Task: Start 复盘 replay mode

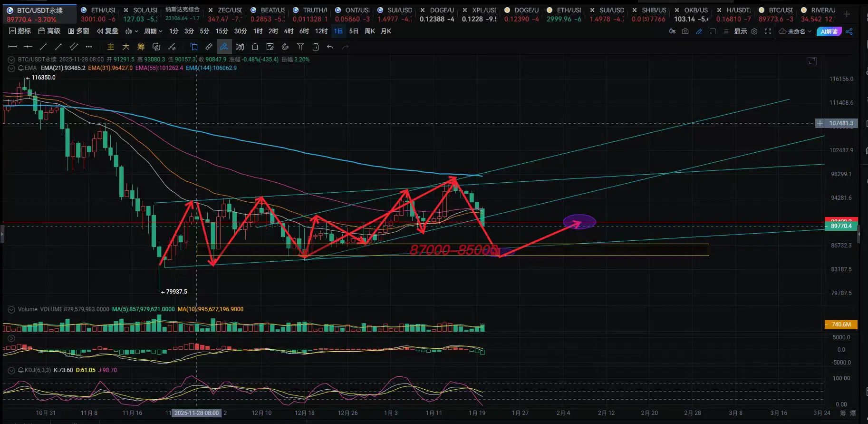Action: (107, 31)
